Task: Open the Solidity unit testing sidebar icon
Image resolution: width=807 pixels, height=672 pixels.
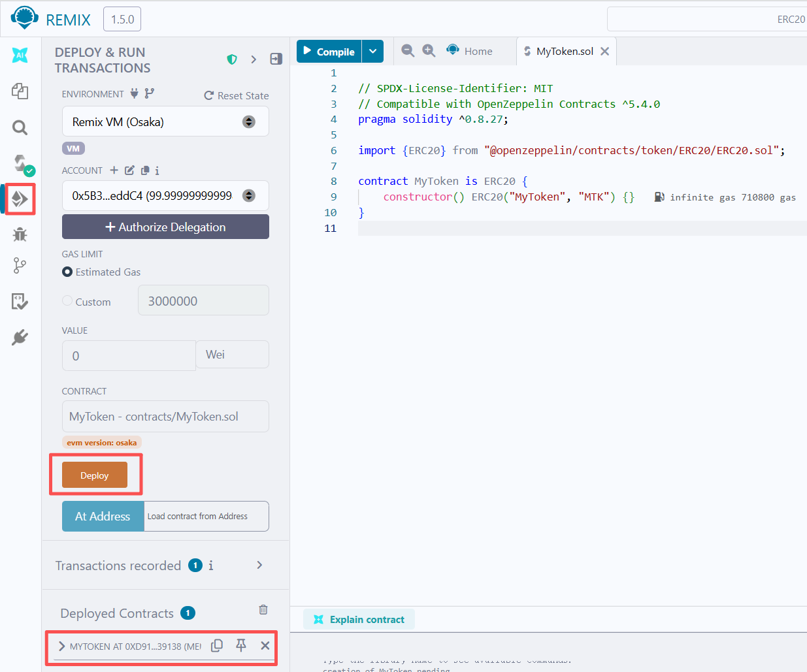Action: click(x=20, y=301)
